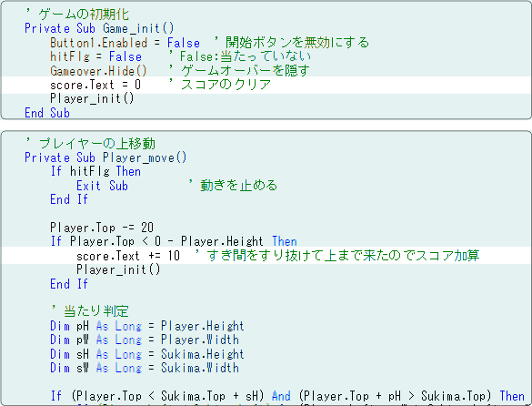
Task: Click the line 'Private Sub Player_move()'
Action: coord(105,157)
